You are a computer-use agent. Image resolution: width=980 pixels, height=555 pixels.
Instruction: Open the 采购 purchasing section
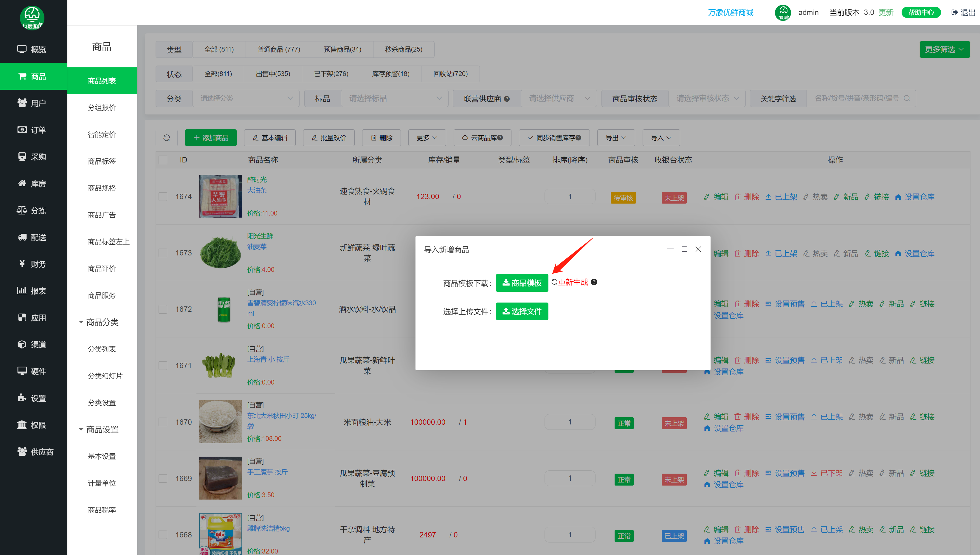[33, 157]
